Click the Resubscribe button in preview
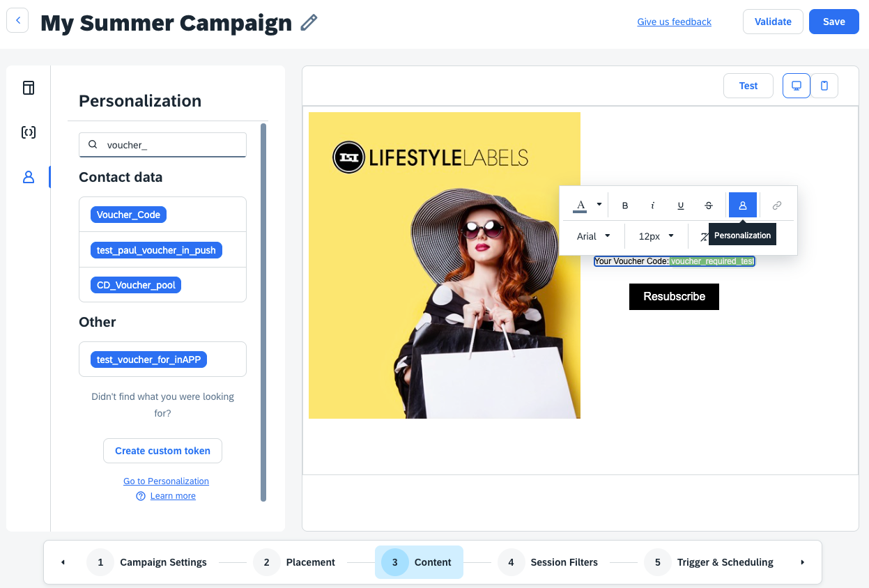This screenshot has height=588, width=869. click(674, 297)
